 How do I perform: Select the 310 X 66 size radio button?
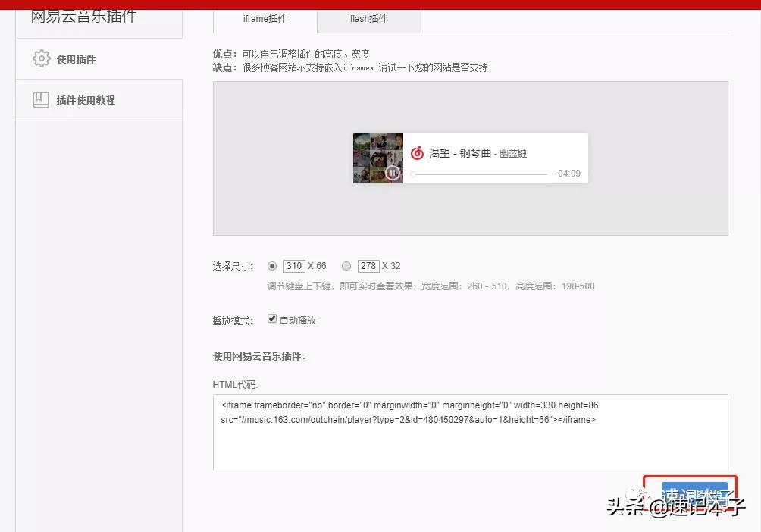[272, 266]
